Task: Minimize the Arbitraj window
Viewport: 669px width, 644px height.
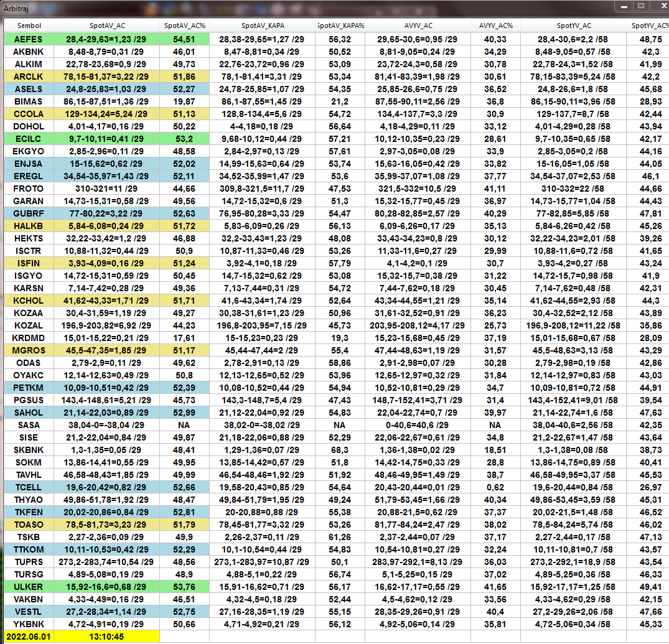Action: [x=624, y=6]
